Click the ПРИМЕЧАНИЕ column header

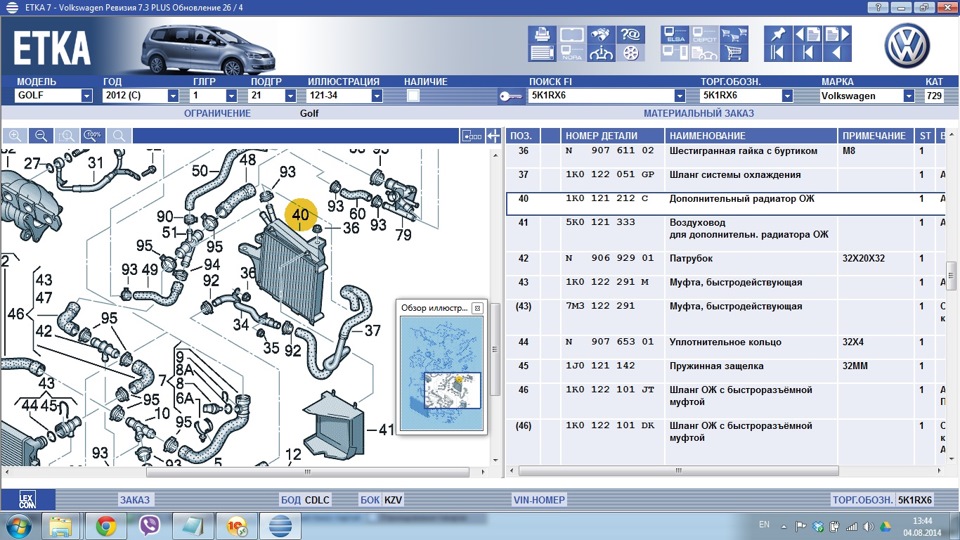coord(876,136)
